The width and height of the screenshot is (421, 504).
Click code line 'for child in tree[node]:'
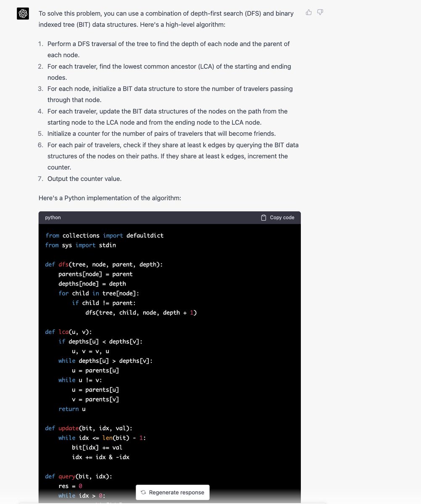99,293
